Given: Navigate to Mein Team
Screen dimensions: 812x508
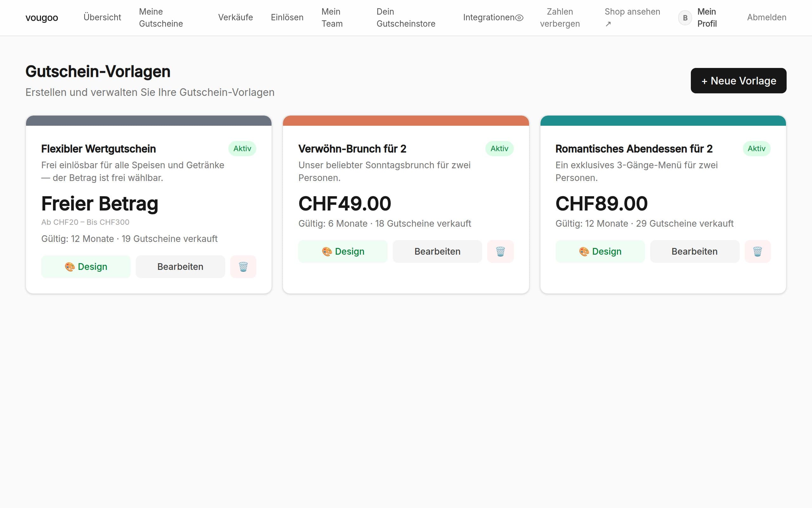Looking at the screenshot, I should 332,17.
